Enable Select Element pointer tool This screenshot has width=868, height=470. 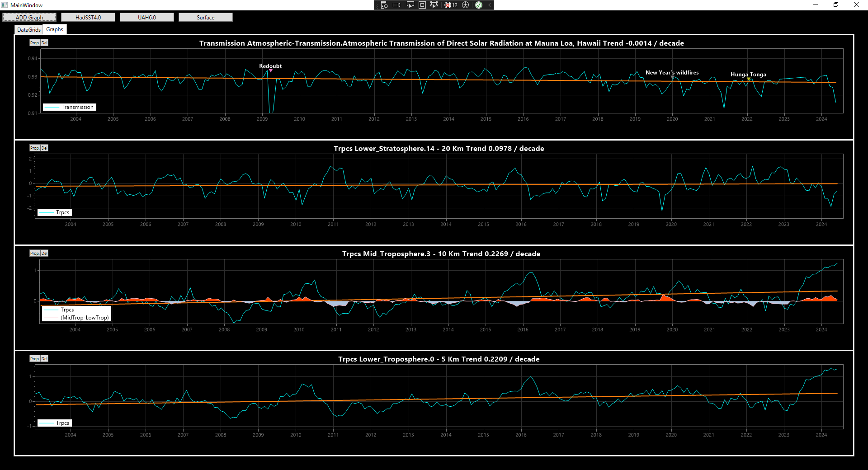tap(410, 5)
